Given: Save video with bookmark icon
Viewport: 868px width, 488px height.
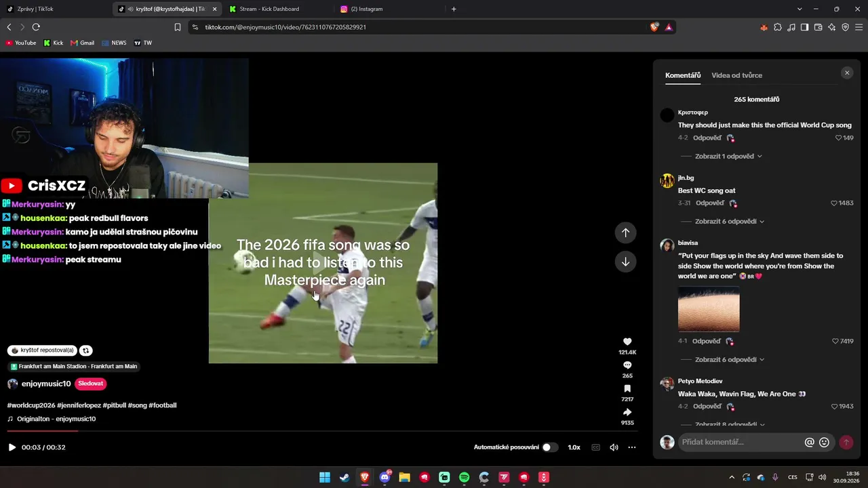Looking at the screenshot, I should (627, 389).
